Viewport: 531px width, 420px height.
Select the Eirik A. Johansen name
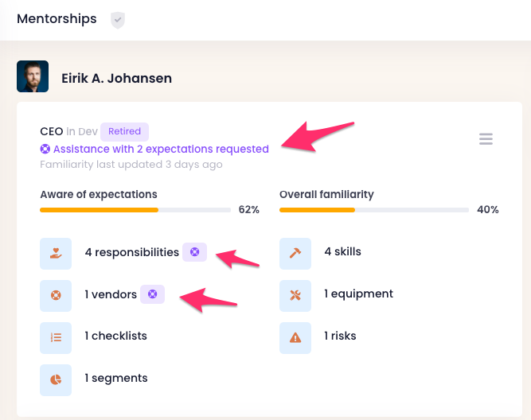116,79
